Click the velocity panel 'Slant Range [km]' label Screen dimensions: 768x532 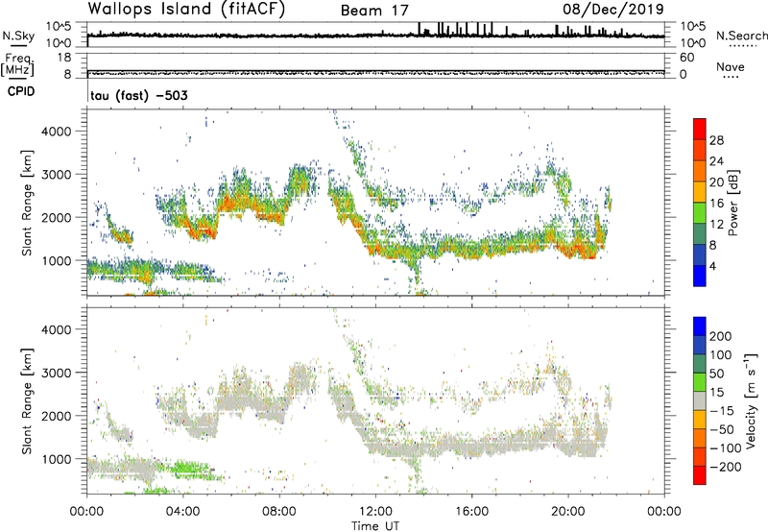point(27,400)
